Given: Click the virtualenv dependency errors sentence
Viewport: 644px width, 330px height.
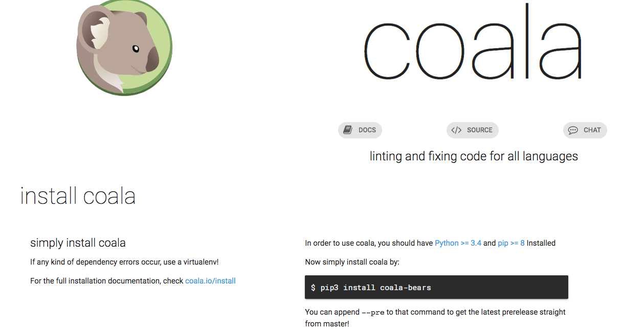Looking at the screenshot, I should pyautogui.click(x=124, y=262).
